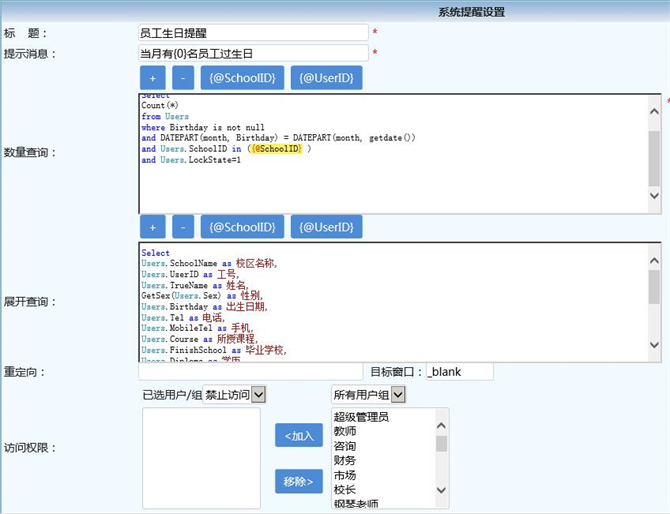This screenshot has width=670, height=514.
Task: Click the + button above 展开查询 editor
Action: pos(153,227)
